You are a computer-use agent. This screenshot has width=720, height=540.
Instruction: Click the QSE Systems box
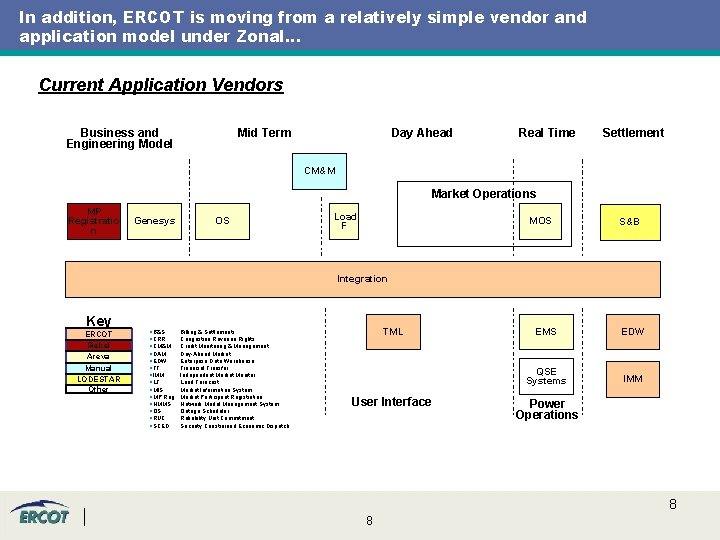click(x=546, y=377)
